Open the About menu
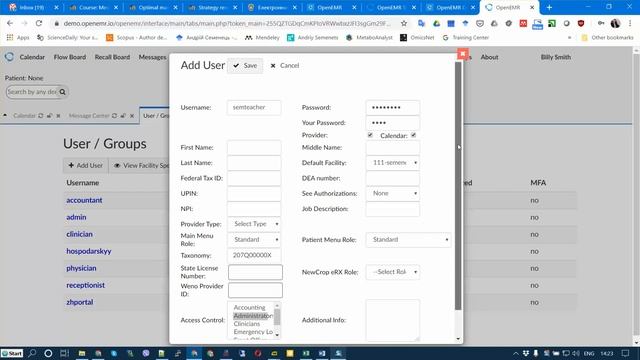 pyautogui.click(x=489, y=57)
